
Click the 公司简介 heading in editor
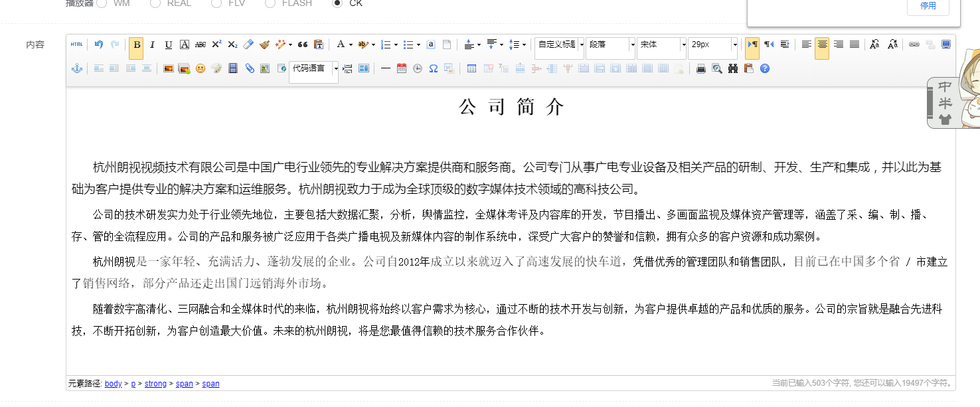tap(511, 107)
